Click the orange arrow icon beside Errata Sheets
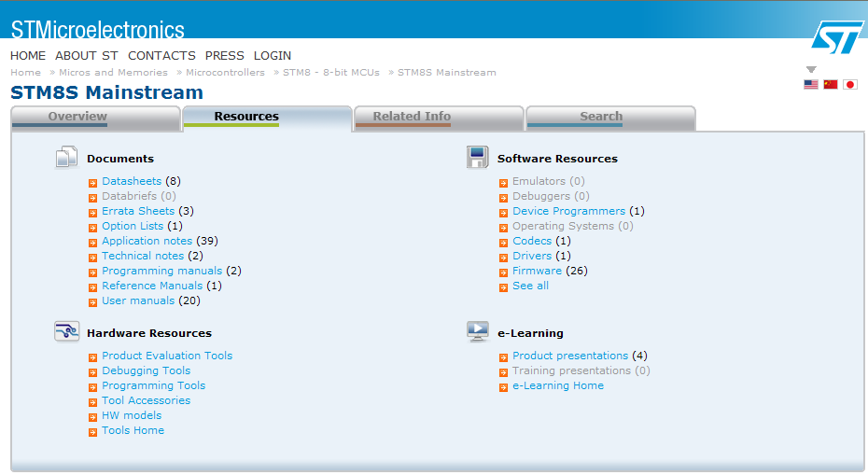Viewport: 868px width, 475px height. 93,213
